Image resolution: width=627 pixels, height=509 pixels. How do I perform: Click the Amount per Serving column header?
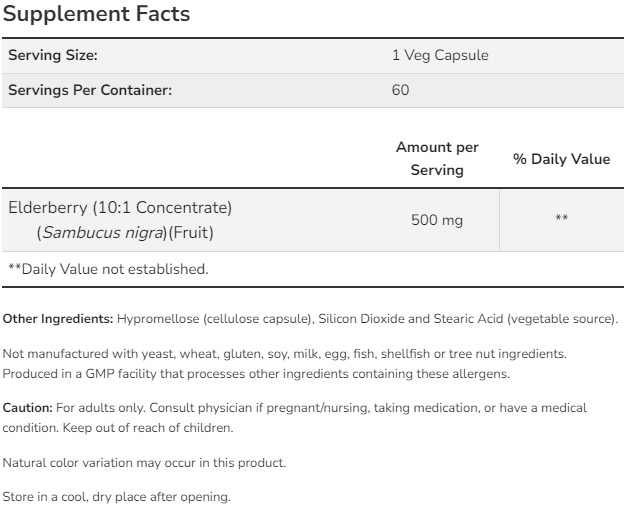437,159
